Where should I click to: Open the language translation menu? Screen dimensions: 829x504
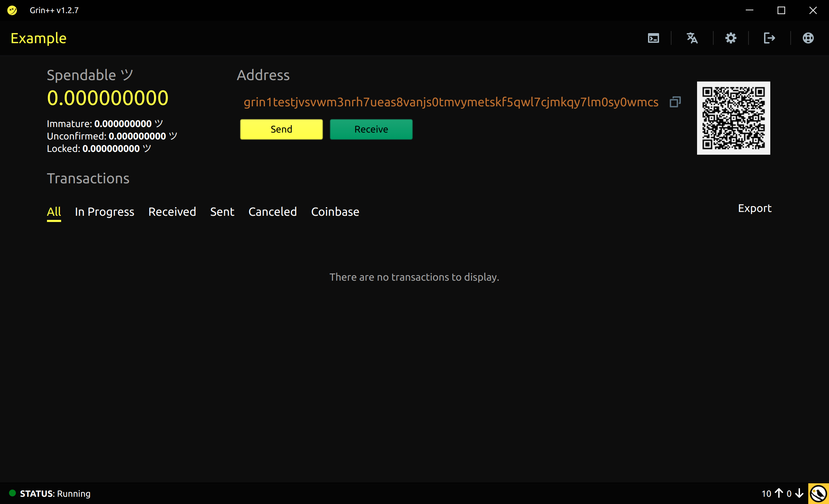692,38
